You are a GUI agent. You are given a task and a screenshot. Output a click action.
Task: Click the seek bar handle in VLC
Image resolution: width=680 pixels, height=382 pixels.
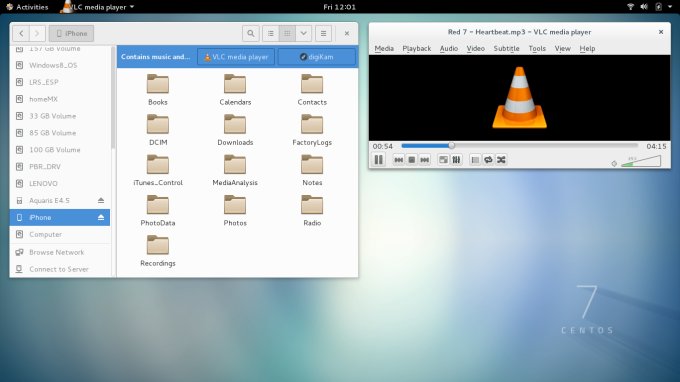[x=451, y=146]
